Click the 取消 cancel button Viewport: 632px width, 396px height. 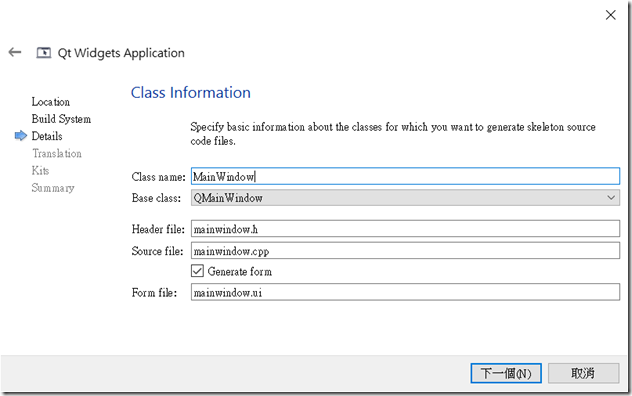click(x=583, y=373)
